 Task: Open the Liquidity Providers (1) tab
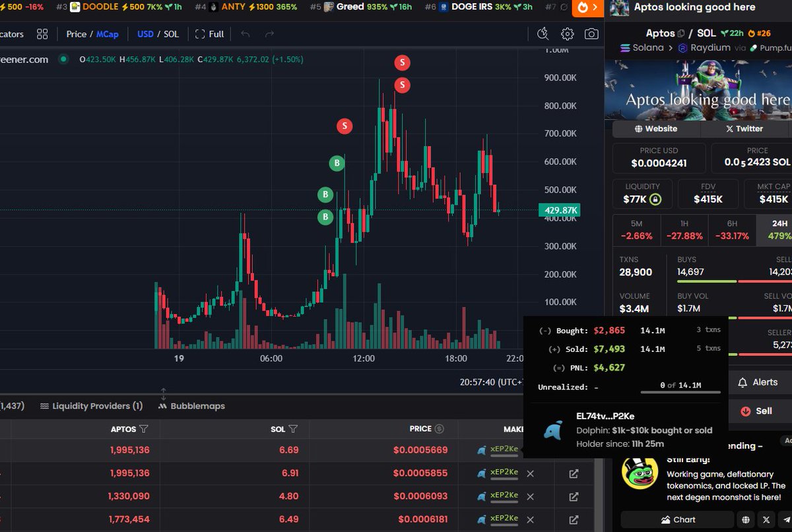click(x=91, y=406)
